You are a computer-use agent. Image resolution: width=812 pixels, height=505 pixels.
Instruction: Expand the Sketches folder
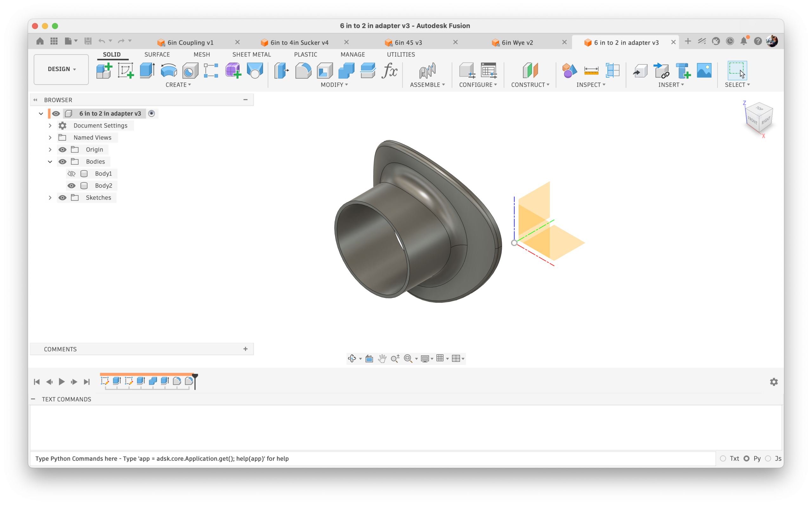[x=50, y=198]
